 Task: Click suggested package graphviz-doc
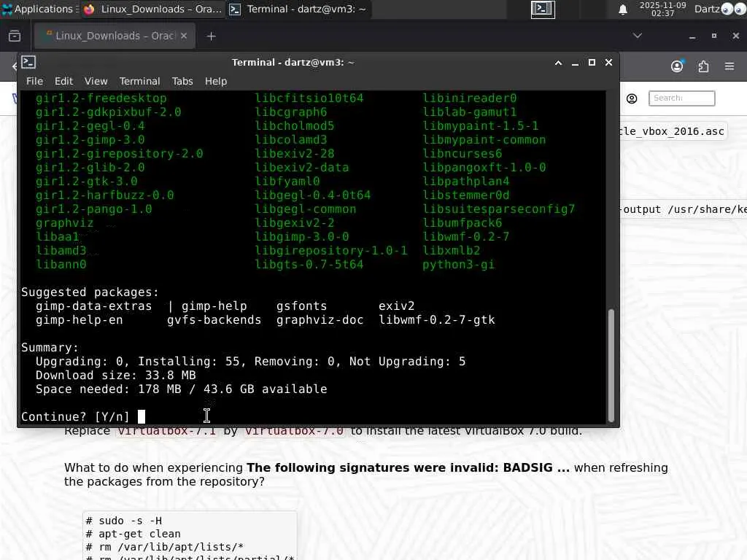pos(320,319)
